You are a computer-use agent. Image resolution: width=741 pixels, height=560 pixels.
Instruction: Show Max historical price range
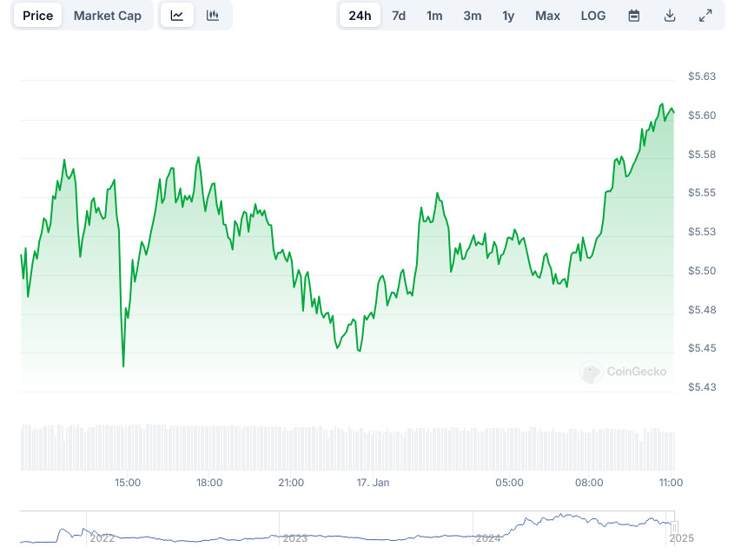click(x=547, y=16)
